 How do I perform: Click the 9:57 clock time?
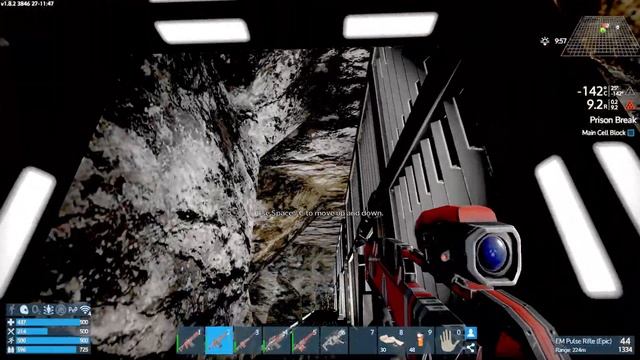[x=560, y=41]
